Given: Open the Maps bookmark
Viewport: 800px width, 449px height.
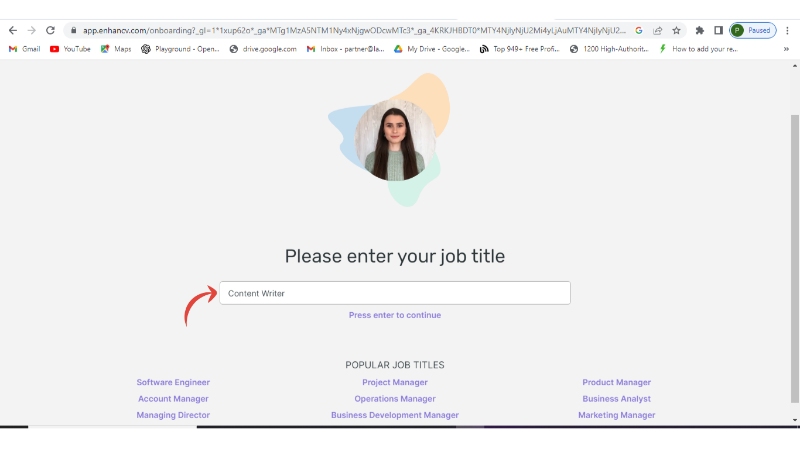Looking at the screenshot, I should click(116, 49).
